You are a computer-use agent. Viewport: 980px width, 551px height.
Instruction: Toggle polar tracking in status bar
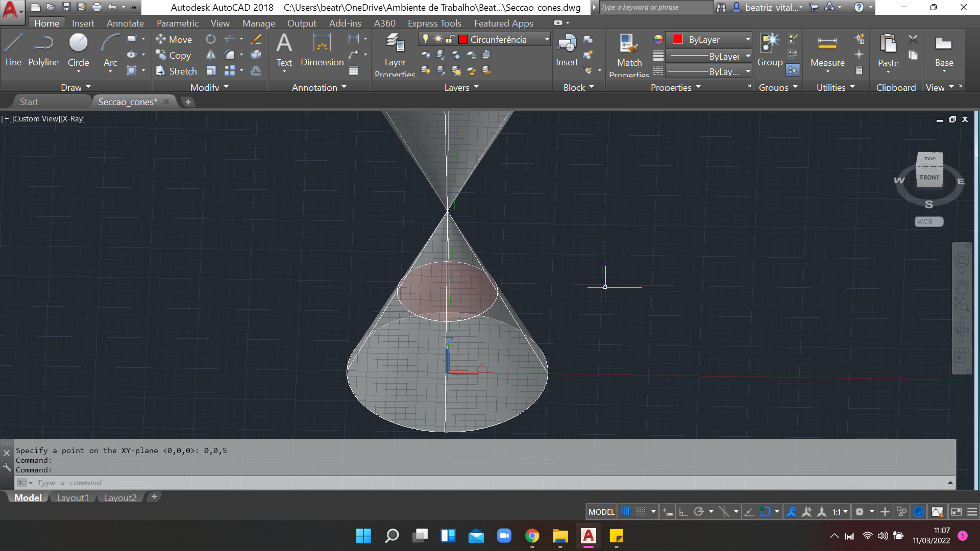coord(699,512)
